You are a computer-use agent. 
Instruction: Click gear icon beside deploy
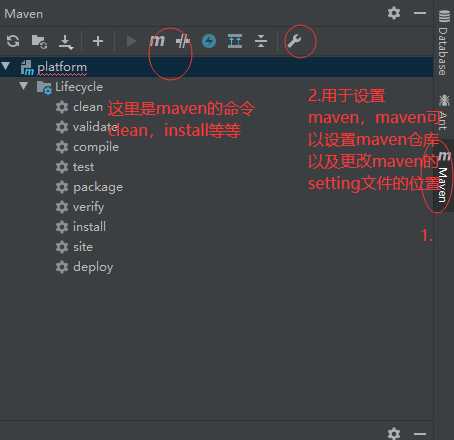[62, 267]
